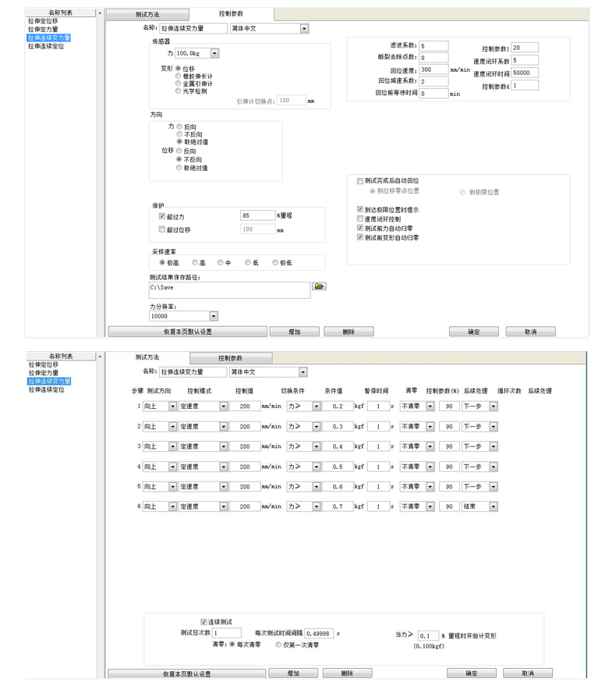The width and height of the screenshot is (616, 689).
Task: Select the 仅第一次清零 radio button
Action: click(x=279, y=645)
